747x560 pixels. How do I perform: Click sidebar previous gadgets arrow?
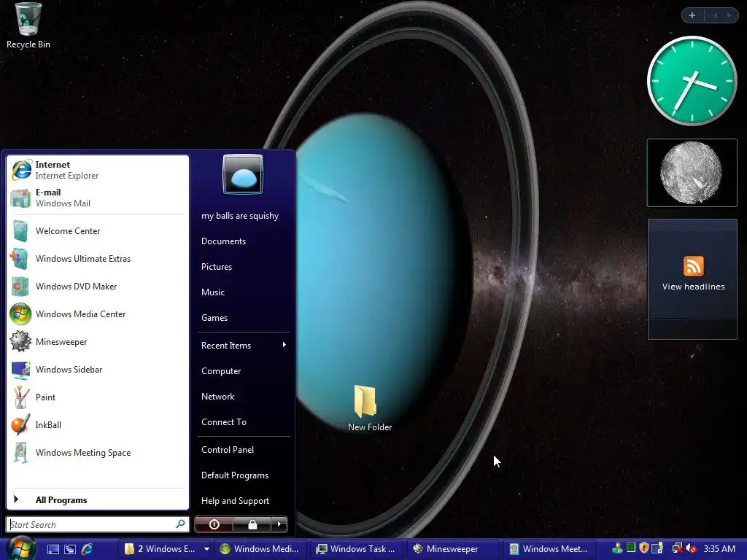click(715, 15)
